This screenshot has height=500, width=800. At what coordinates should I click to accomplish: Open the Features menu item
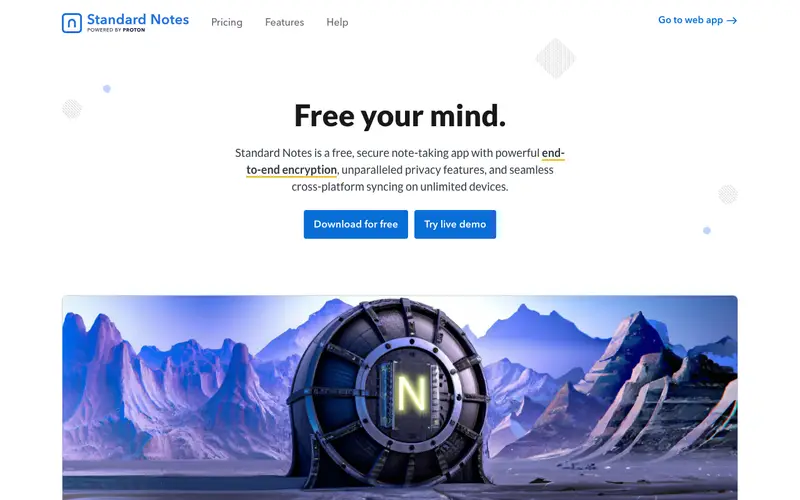(x=284, y=22)
